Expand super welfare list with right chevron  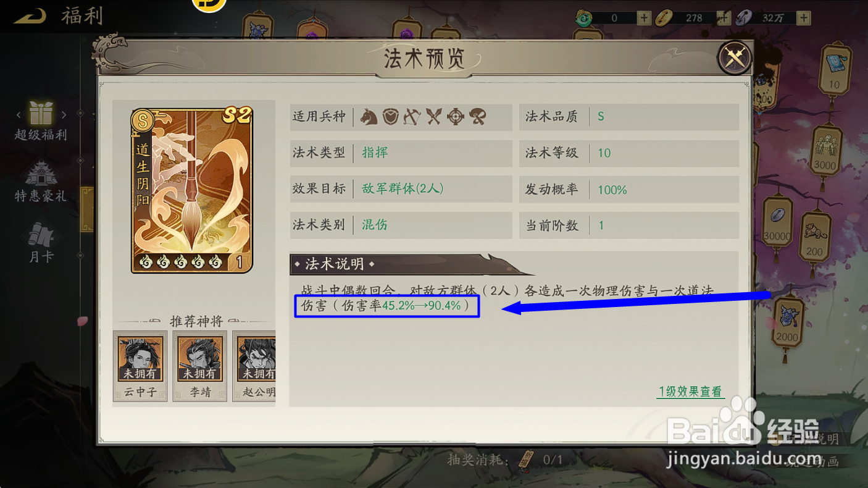[64, 114]
